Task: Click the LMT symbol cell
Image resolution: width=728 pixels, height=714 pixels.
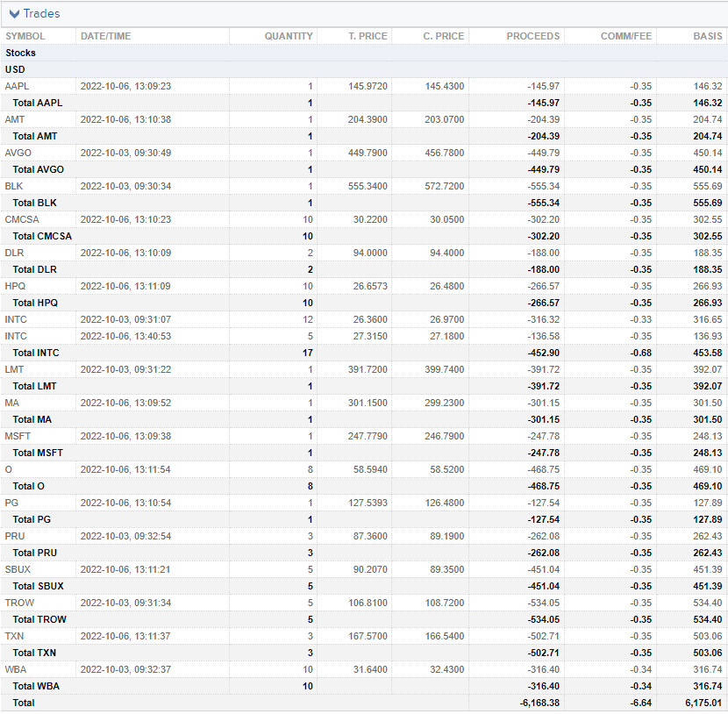Action: [x=14, y=370]
